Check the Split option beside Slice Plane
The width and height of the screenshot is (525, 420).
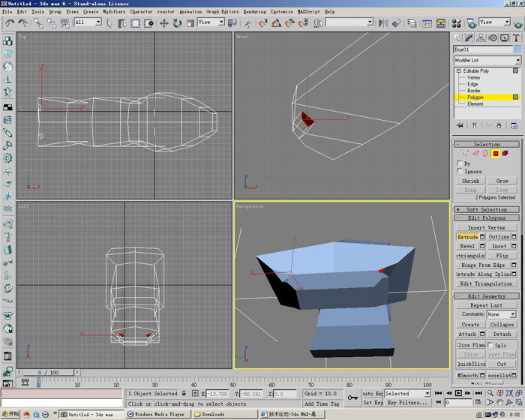tap(490, 345)
